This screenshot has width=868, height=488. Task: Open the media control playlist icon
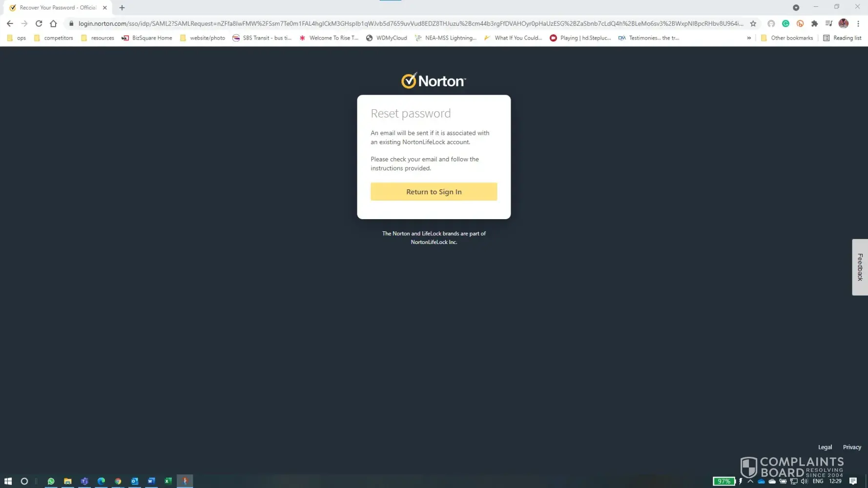click(x=829, y=23)
